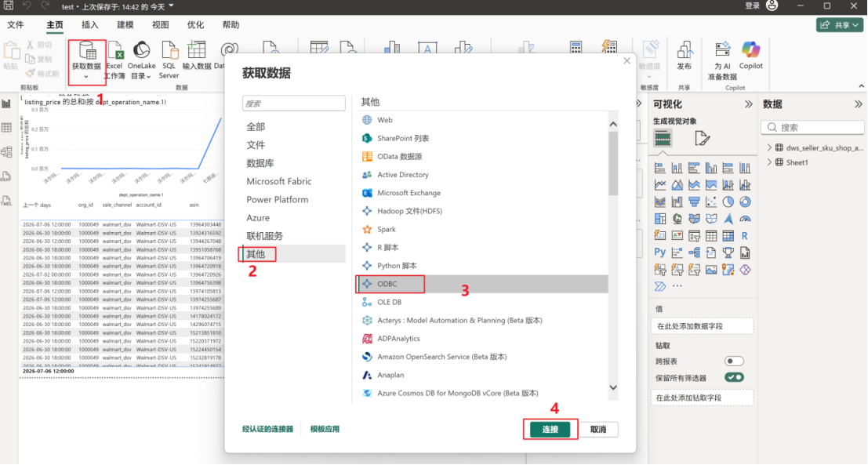Open the 模板应用 link
Screen dimensions: 868x465
click(325, 429)
